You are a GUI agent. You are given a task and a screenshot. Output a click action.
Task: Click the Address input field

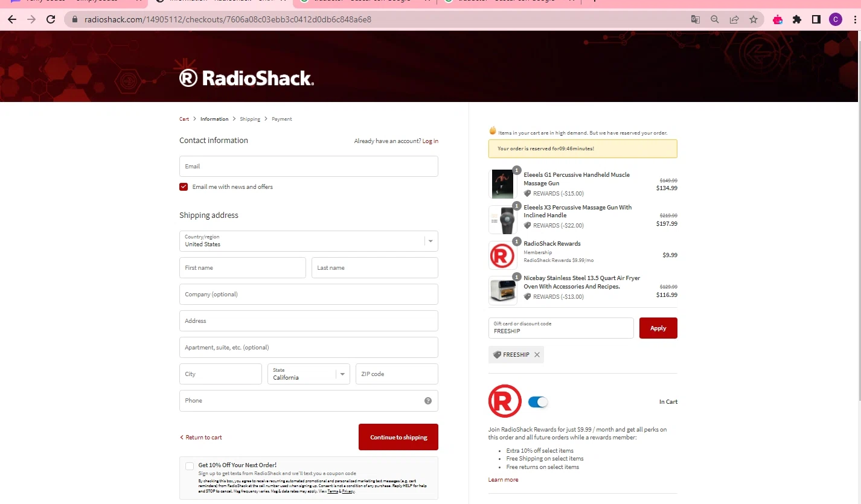click(309, 321)
